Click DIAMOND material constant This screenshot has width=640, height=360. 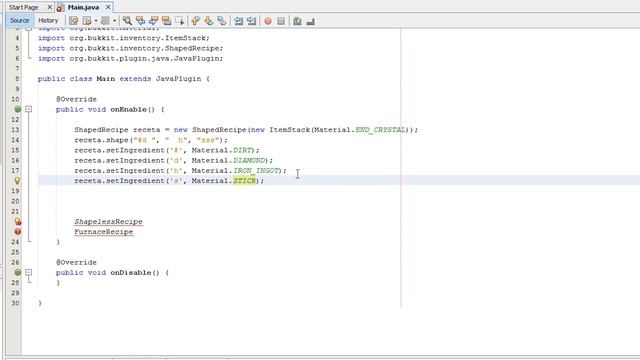(x=249, y=160)
